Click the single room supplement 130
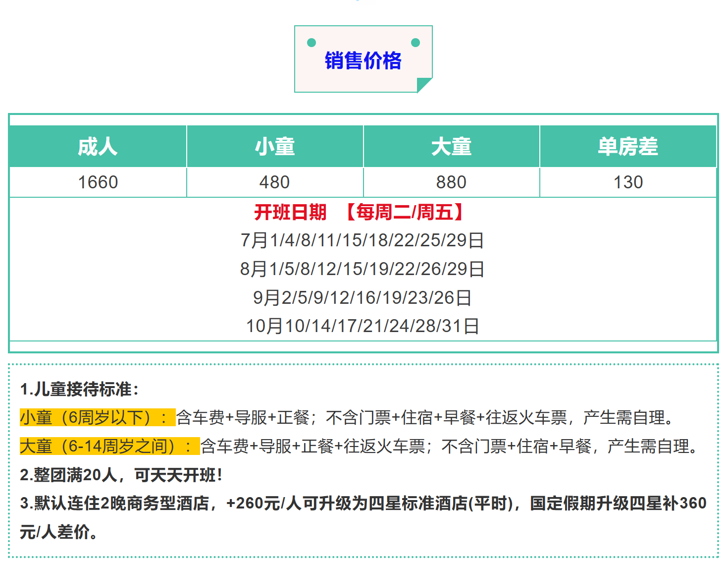 pyautogui.click(x=628, y=182)
